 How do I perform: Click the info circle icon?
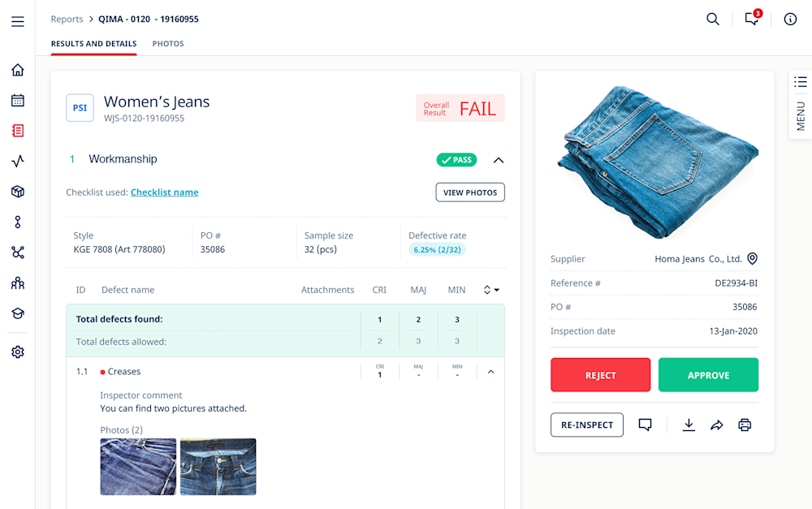[x=790, y=19]
